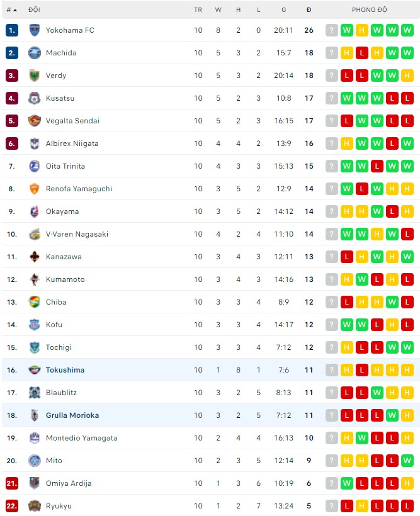Open the V-Varen Nagasaki club crest
The image size is (420, 516).
coord(35,234)
